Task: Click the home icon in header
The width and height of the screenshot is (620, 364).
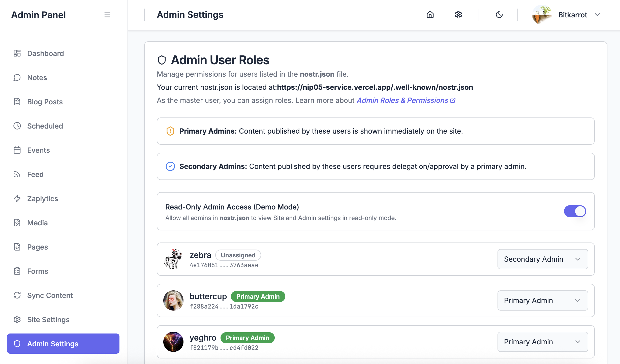Action: coord(430,15)
